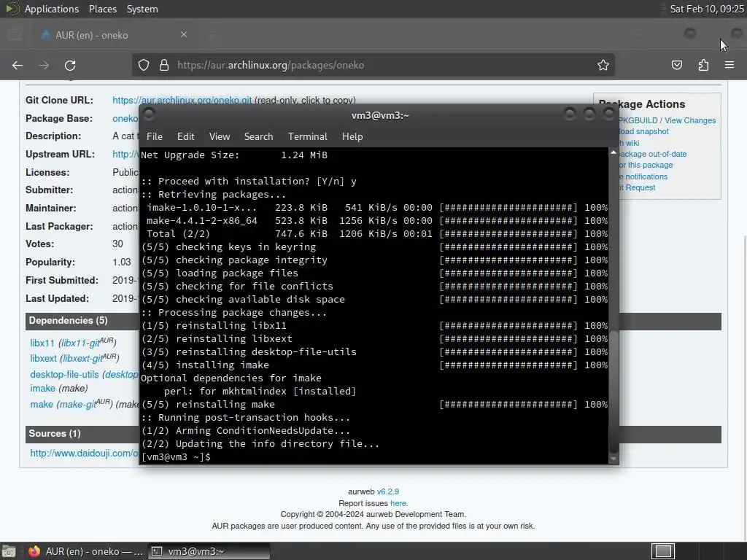Viewport: 747px width, 560px height.
Task: Go back in Firefox history
Action: coord(18,65)
